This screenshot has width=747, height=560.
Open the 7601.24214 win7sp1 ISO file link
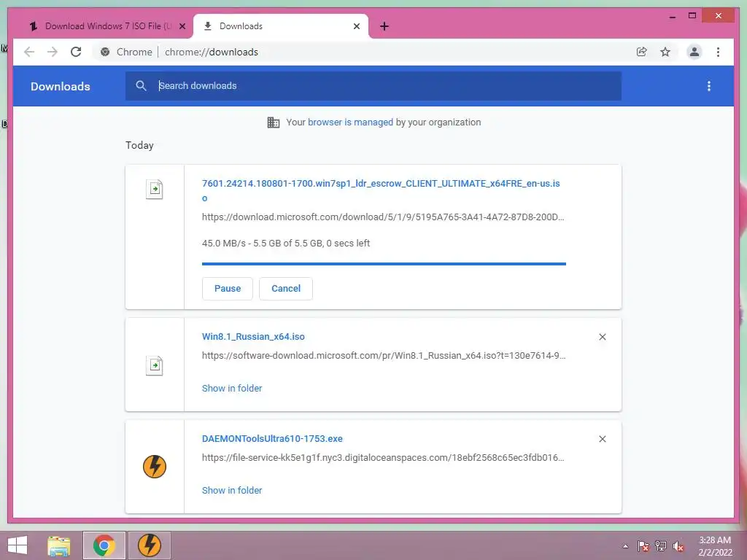tap(381, 190)
